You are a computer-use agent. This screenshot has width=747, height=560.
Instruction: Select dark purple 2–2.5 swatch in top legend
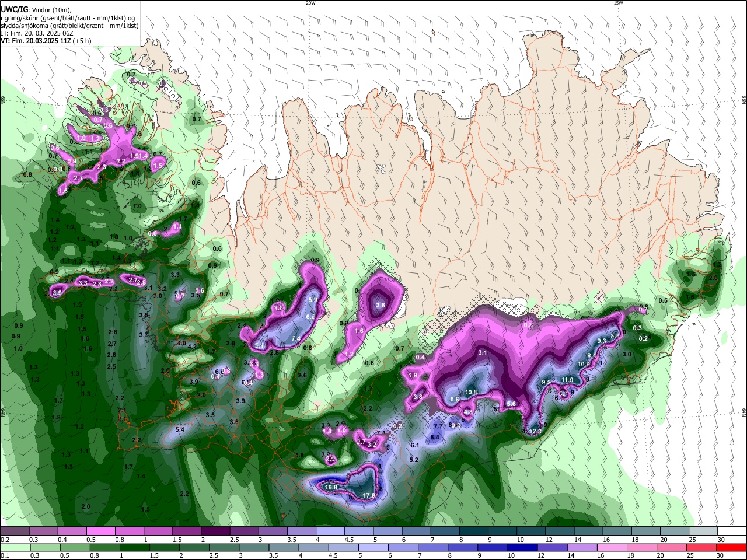click(x=215, y=531)
